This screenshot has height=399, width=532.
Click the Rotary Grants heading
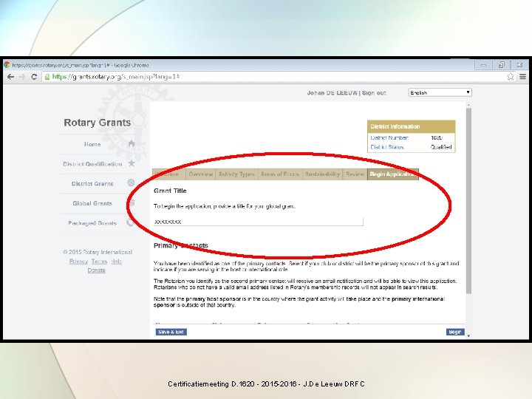tap(98, 123)
